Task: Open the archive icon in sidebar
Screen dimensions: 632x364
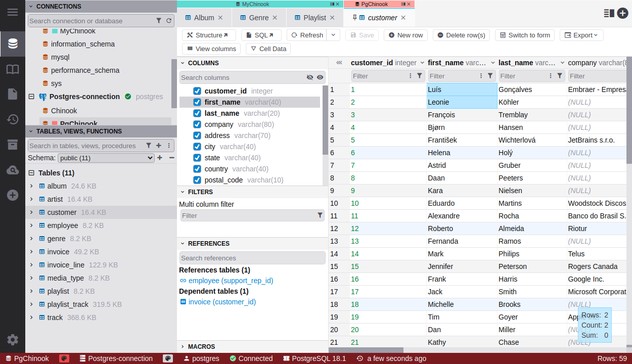Action: (13, 145)
